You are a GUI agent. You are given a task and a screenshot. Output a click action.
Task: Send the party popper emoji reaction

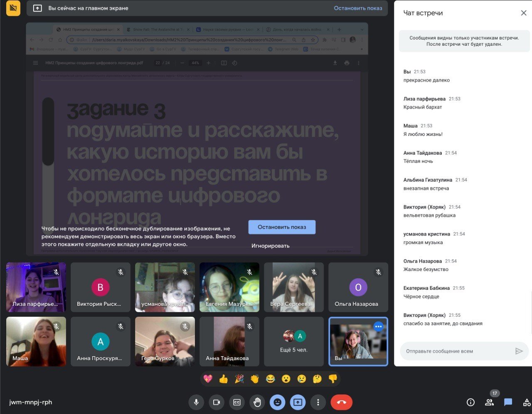(x=239, y=379)
